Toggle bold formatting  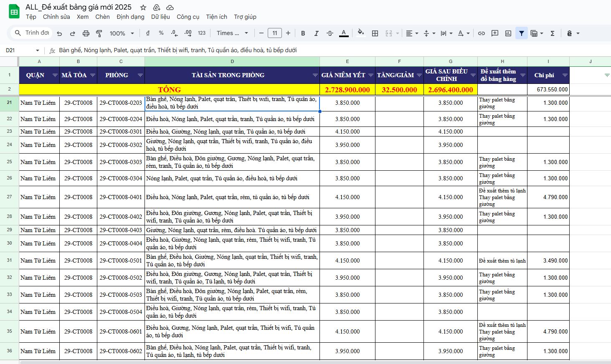click(x=303, y=33)
